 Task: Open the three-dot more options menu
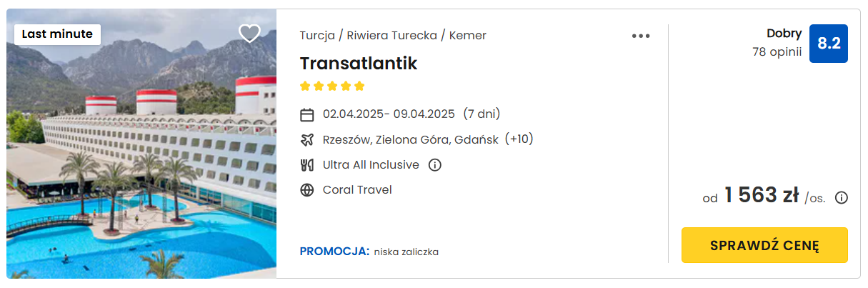coord(641,36)
